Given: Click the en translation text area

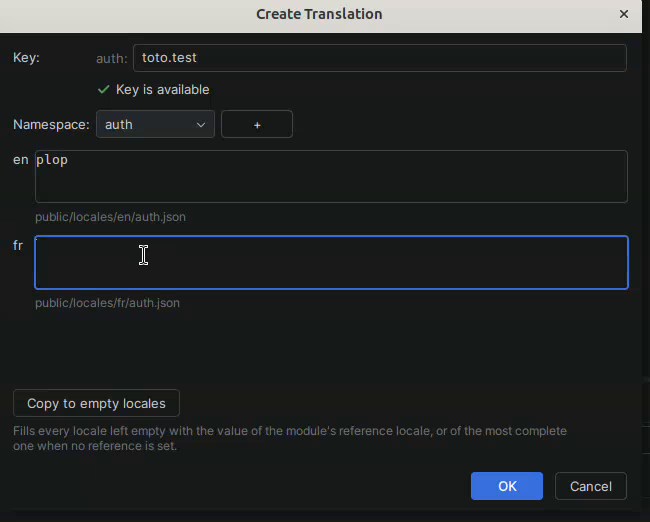Looking at the screenshot, I should (331, 177).
